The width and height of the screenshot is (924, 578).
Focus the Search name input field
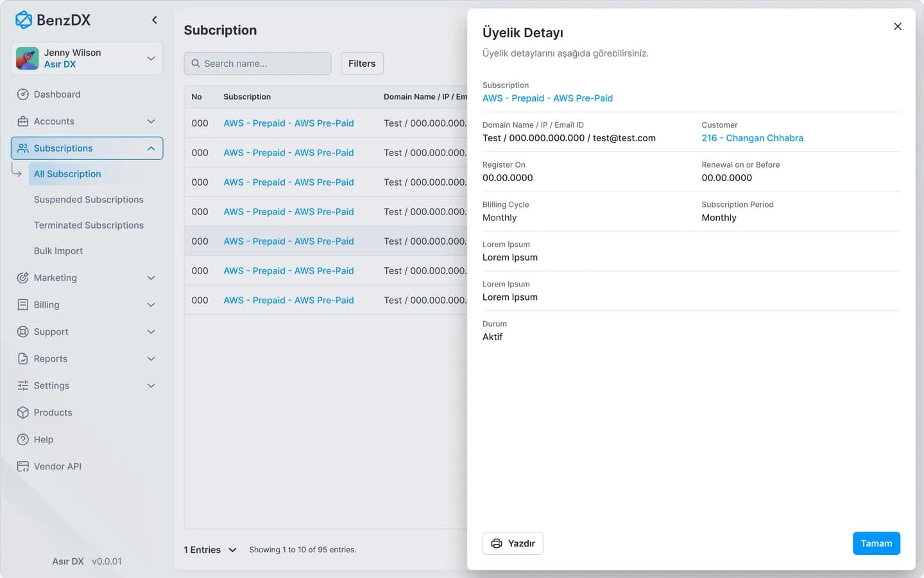point(257,64)
